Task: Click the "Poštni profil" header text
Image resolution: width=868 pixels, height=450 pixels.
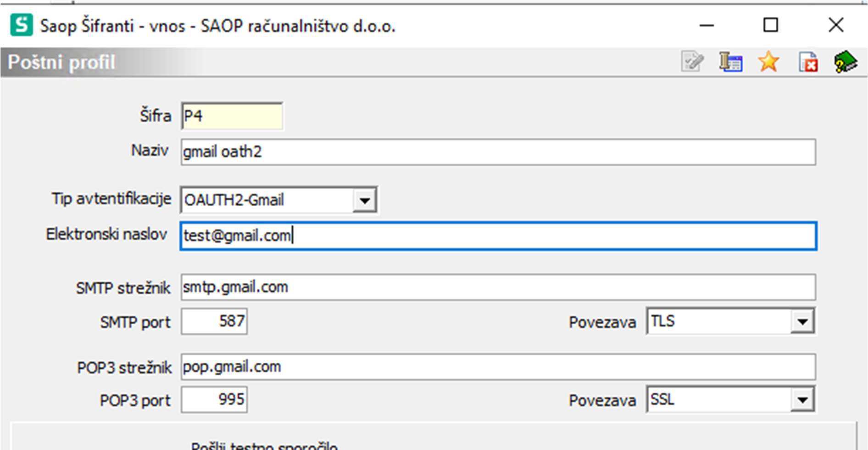Action: click(61, 62)
